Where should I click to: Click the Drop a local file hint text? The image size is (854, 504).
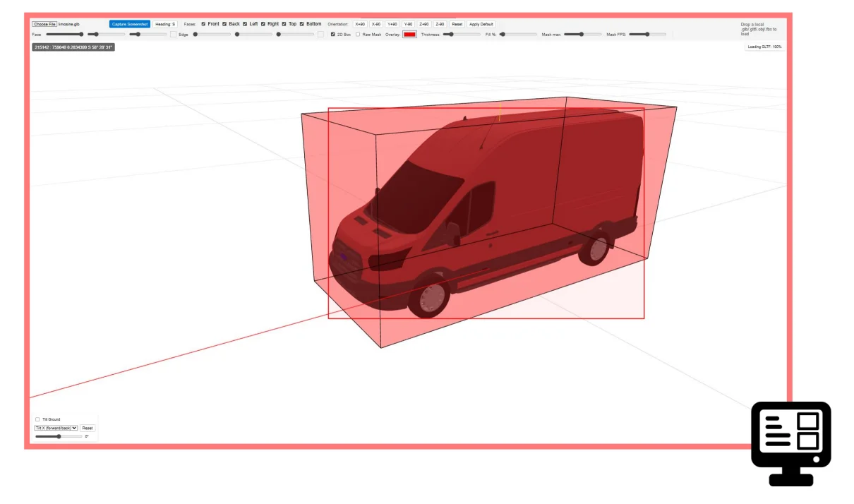pos(759,29)
